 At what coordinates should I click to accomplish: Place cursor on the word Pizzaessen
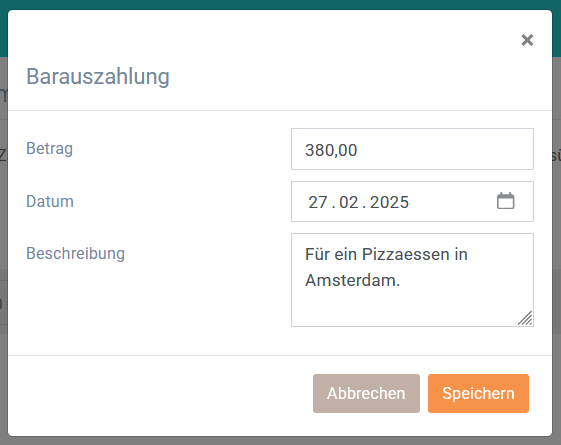click(405, 254)
